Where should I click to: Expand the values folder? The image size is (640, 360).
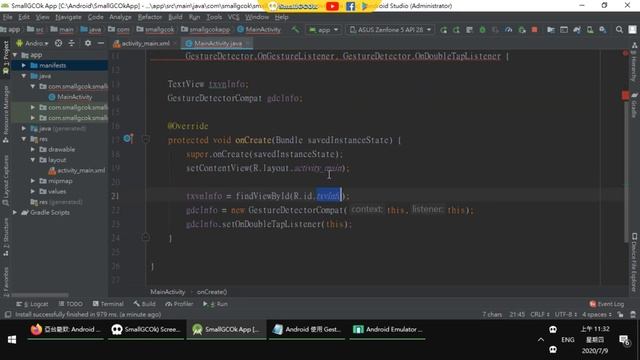coord(33,191)
